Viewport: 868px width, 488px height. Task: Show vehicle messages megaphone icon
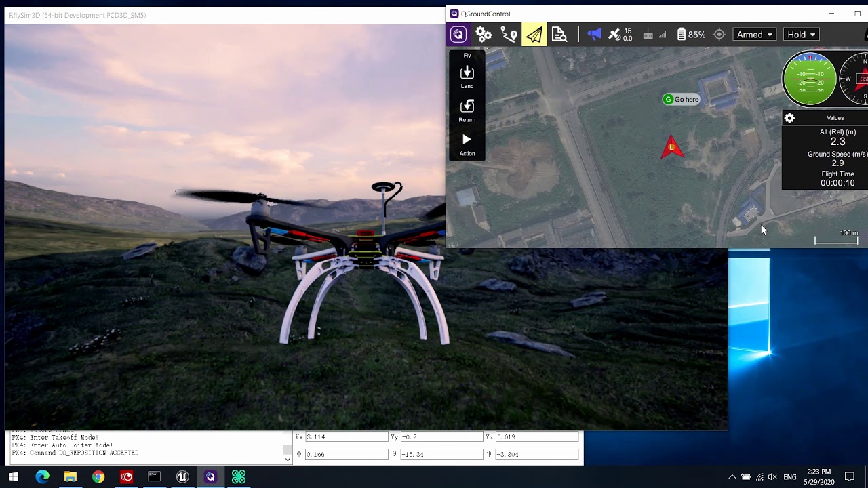click(594, 35)
